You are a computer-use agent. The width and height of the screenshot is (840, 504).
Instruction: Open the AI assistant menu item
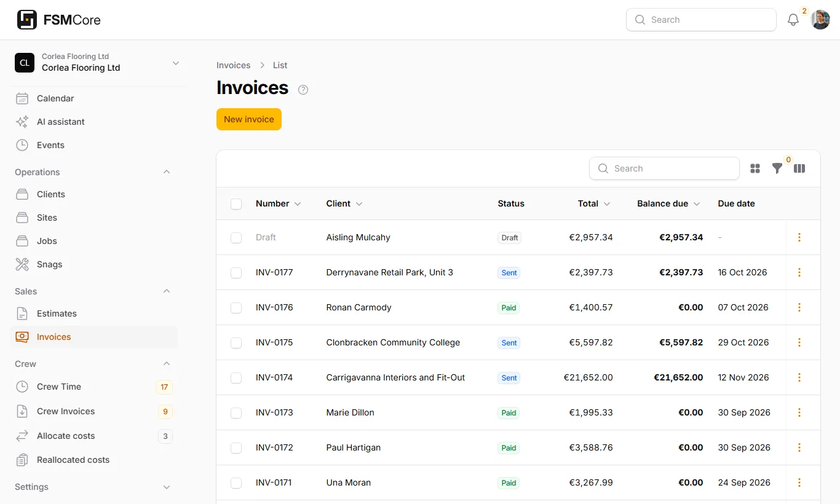(93, 122)
